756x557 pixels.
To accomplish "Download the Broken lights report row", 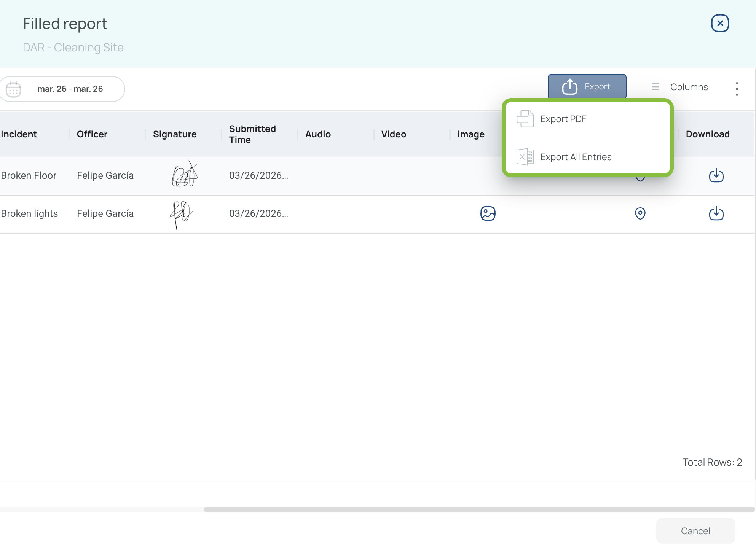I will pyautogui.click(x=716, y=213).
